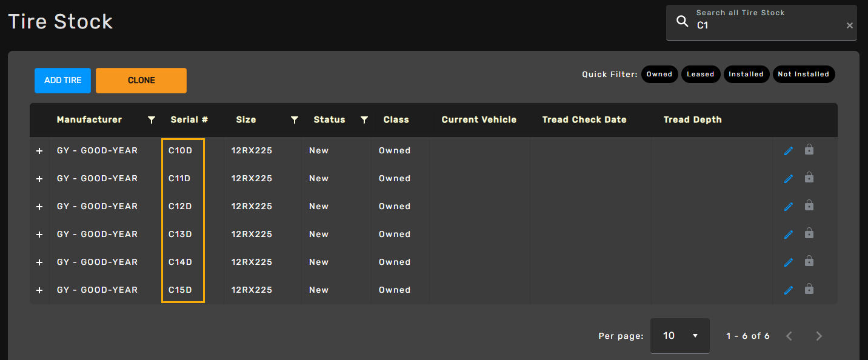The height and width of the screenshot is (360, 868).
Task: Click the edit pencil for tire C10D
Action: [x=788, y=151]
